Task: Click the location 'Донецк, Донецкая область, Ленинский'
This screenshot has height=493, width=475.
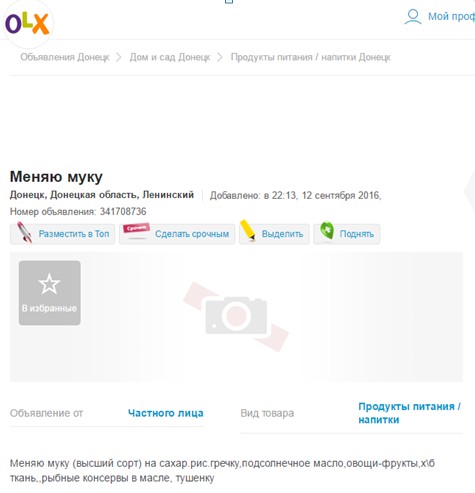Action: tap(102, 195)
